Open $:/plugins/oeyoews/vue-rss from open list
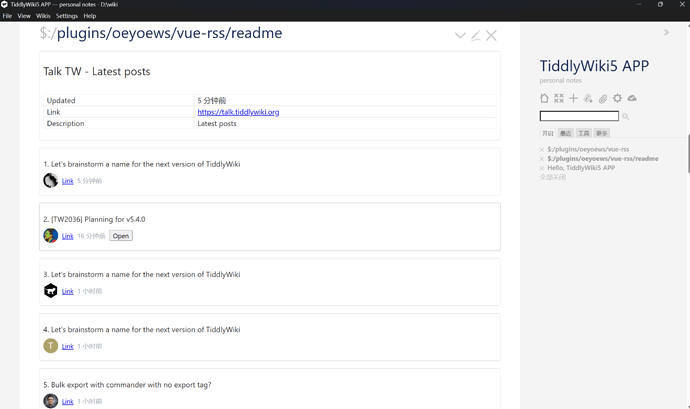This screenshot has width=690, height=409. pyautogui.click(x=588, y=149)
